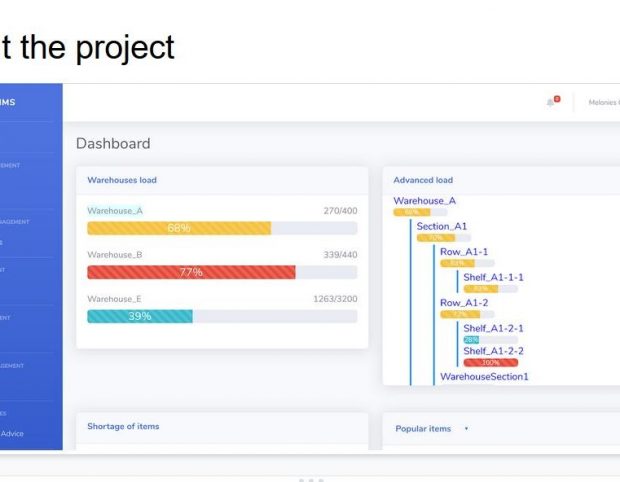Select Shelf_A1-1-1 tree node
This screenshot has width=620, height=482.
[x=493, y=277]
